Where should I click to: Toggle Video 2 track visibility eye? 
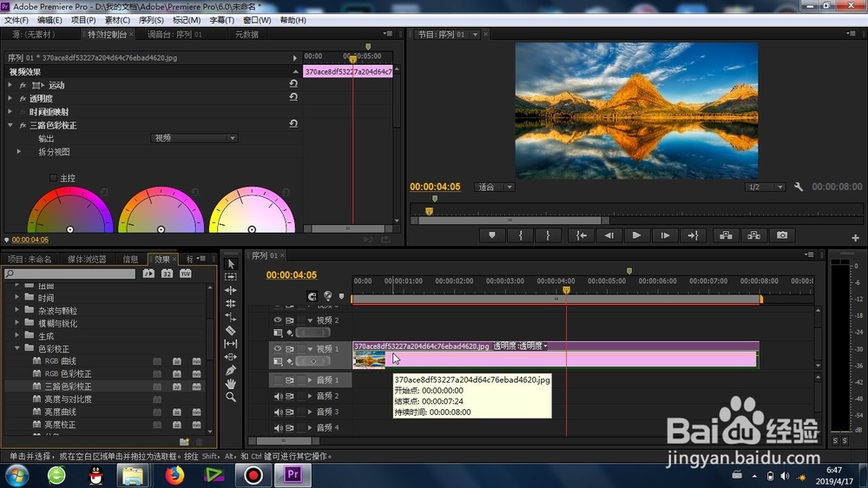pyautogui.click(x=278, y=320)
